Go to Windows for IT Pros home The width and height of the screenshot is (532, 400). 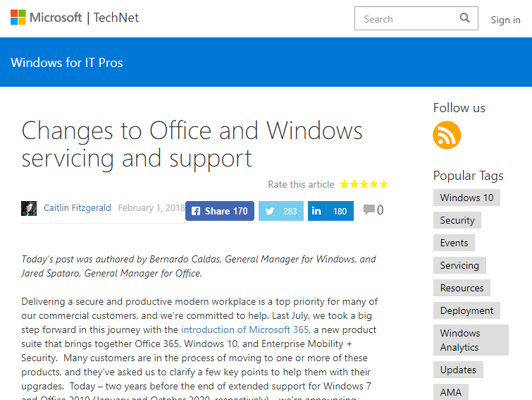click(x=67, y=63)
